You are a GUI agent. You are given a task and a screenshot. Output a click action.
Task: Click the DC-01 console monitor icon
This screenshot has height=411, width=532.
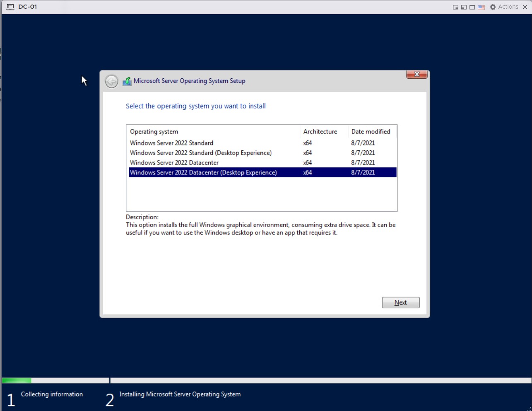(x=10, y=7)
